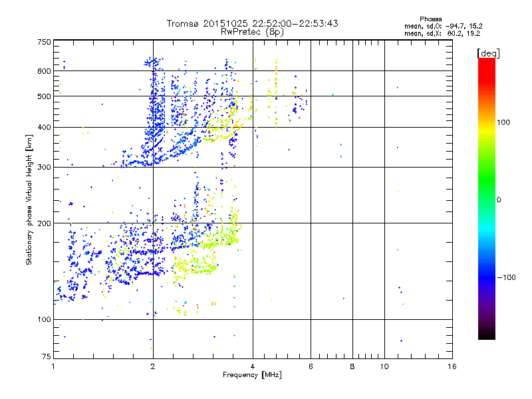
Task: Click the 'mean, sd,X: 80.2, 19.2' statistics line
Action: pos(442,33)
